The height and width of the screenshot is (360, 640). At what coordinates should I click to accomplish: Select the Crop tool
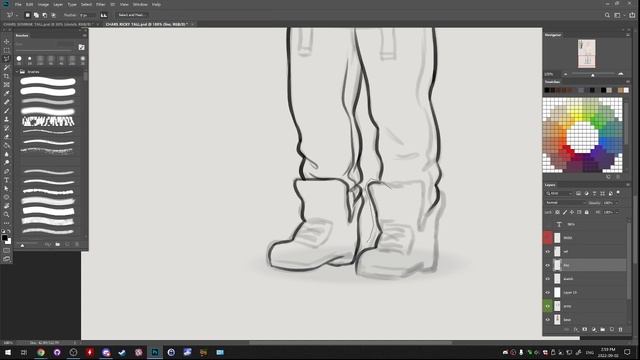7,76
